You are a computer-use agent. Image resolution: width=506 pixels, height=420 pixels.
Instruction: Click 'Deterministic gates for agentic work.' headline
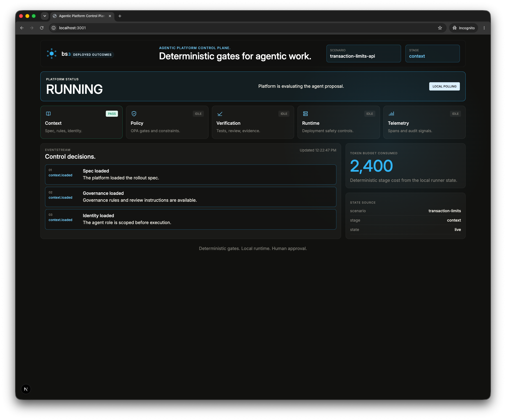click(x=235, y=56)
